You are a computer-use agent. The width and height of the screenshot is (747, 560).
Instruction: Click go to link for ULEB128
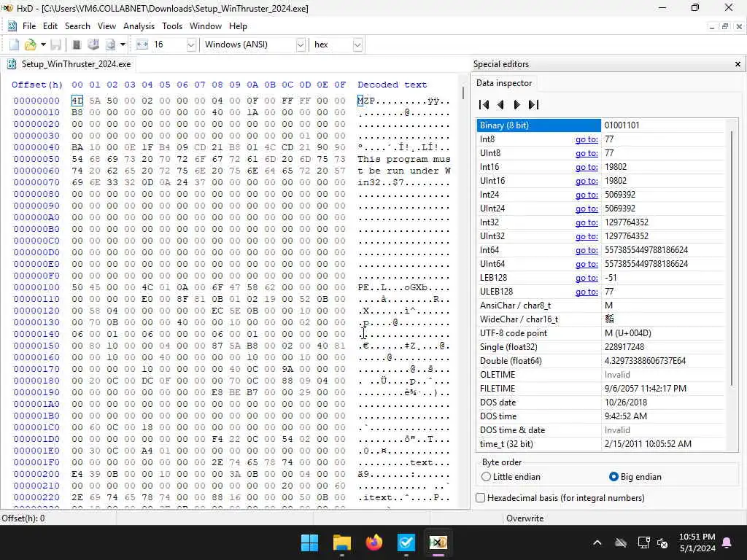coord(587,292)
